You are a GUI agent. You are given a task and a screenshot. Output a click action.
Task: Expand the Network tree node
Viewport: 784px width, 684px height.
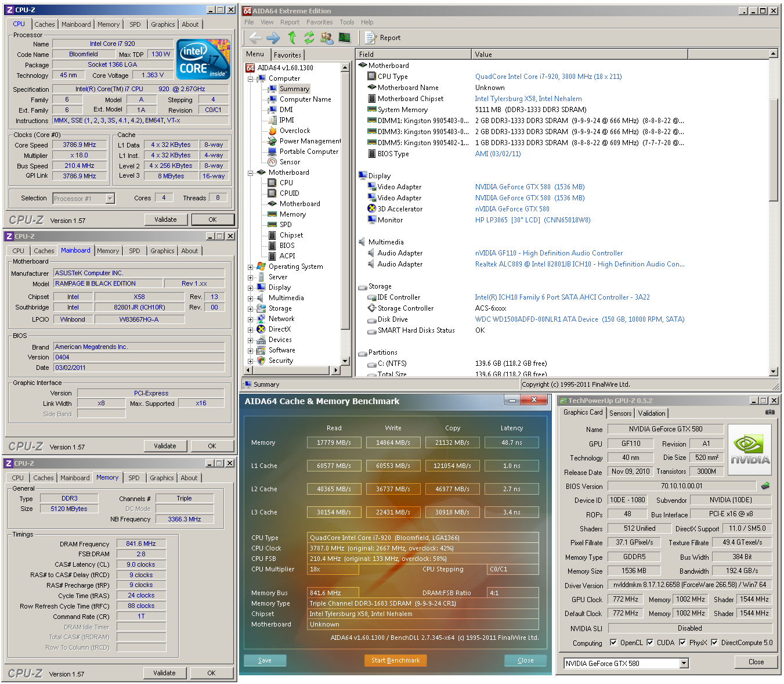pos(251,319)
